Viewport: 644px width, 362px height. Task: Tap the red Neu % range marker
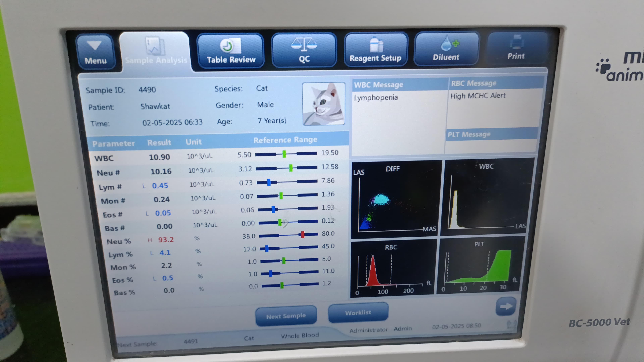pos(303,234)
